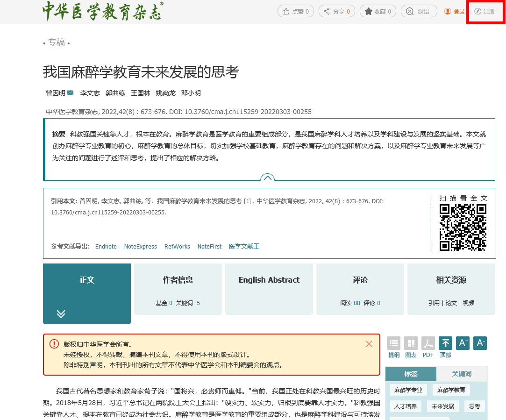Decrease font size with A- button

pyautogui.click(x=480, y=343)
